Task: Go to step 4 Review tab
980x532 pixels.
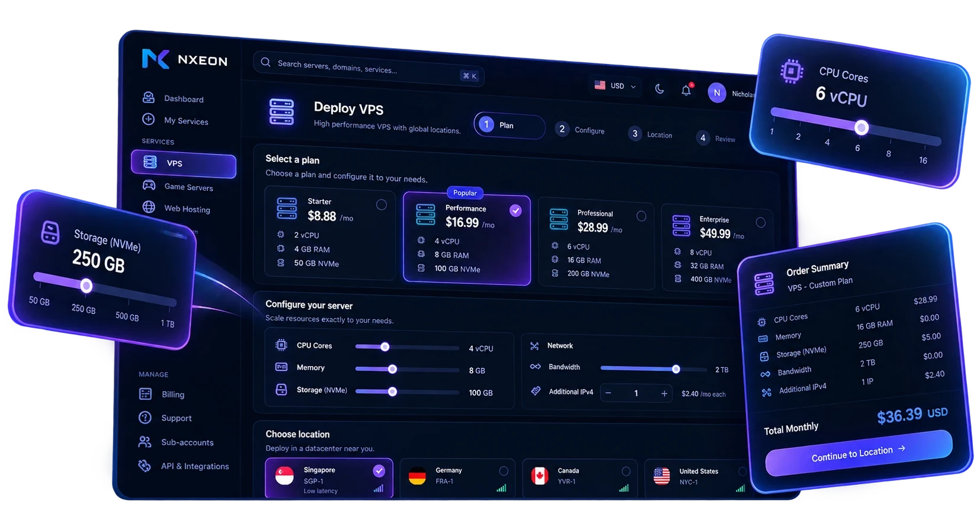Action: [x=716, y=139]
